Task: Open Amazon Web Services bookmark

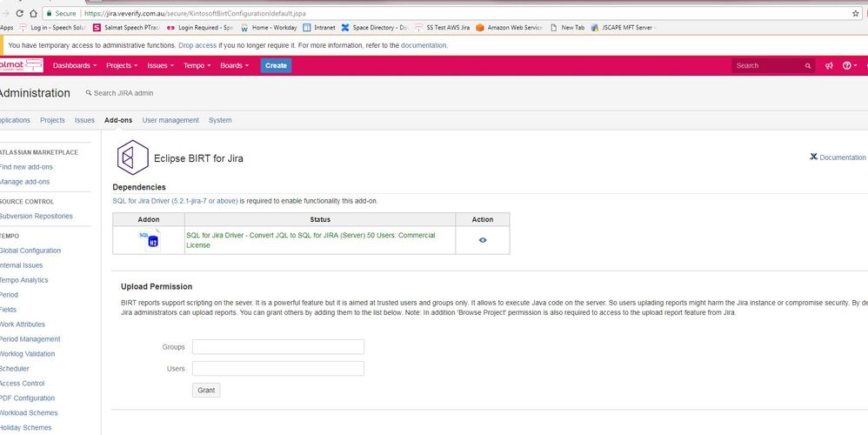Action: (x=510, y=27)
